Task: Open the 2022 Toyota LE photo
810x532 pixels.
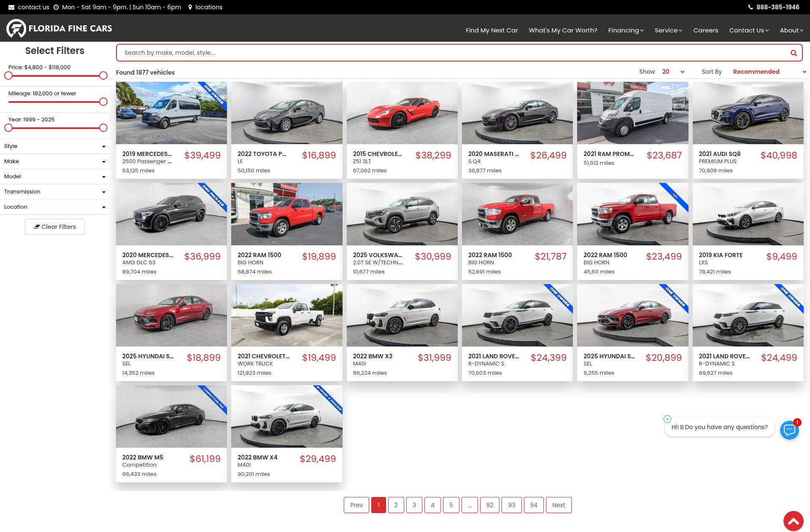Action: 287,113
